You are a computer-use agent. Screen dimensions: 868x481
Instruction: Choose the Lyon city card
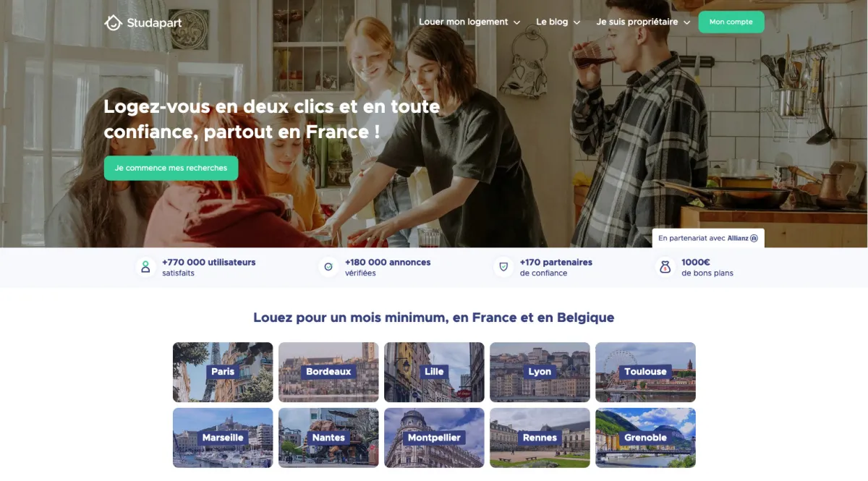pyautogui.click(x=540, y=372)
